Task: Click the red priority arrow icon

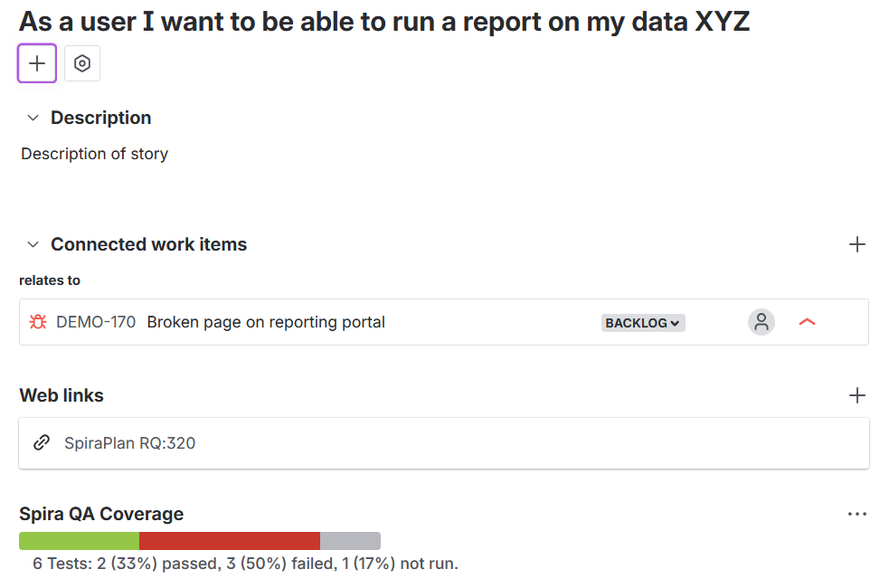Action: 807,322
